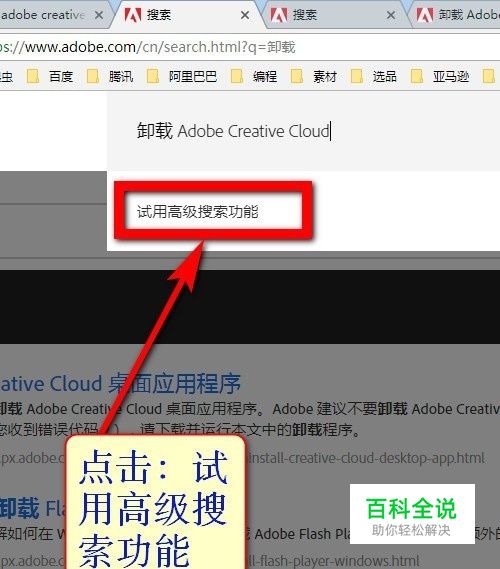Click the text 请下载并运行本文中的卸载程序

click(x=250, y=430)
